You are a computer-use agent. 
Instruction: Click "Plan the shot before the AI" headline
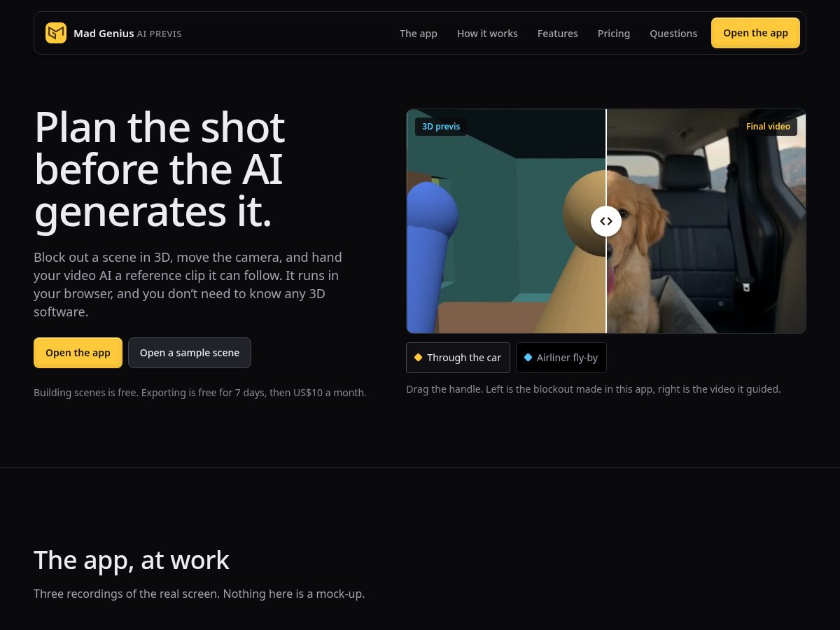pos(160,169)
